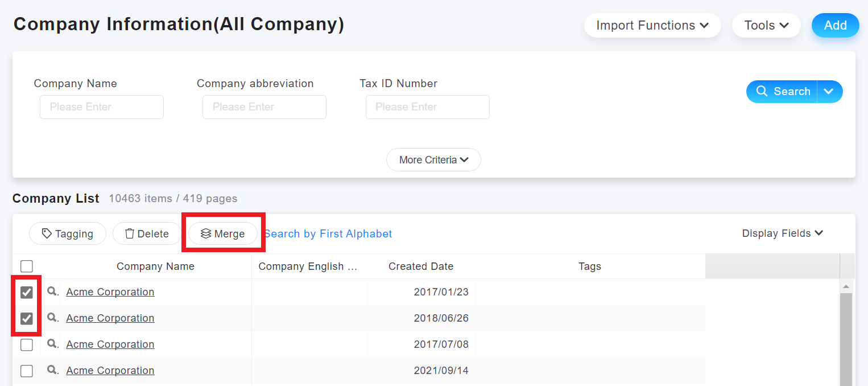Check the Acme Corporation row dated 2021/09/14

pos(27,371)
